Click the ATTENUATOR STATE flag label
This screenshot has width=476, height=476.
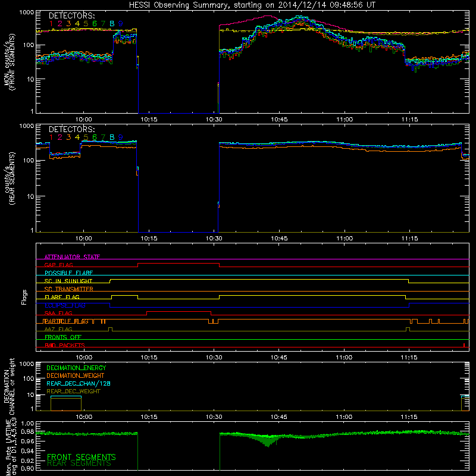pyautogui.click(x=72, y=257)
